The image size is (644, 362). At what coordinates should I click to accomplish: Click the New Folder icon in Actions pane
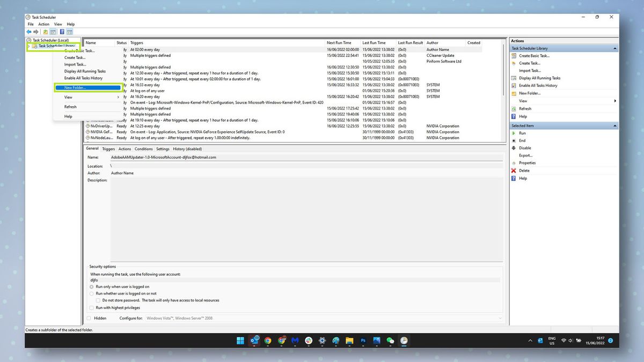click(x=514, y=93)
